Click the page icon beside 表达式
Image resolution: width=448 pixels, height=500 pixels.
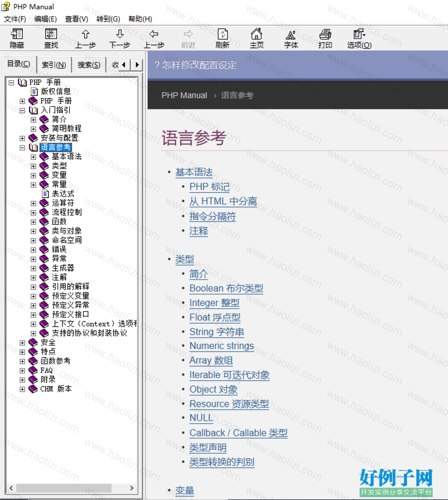pos(45,194)
